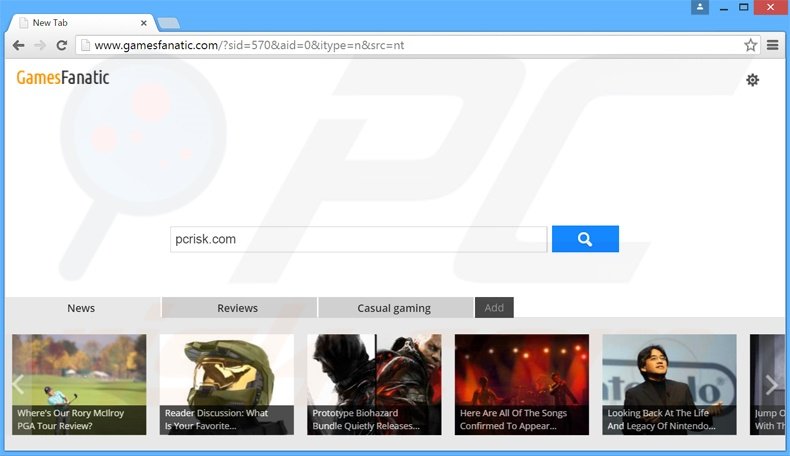Open the Casual gaming tab
The height and width of the screenshot is (456, 790).
click(394, 308)
